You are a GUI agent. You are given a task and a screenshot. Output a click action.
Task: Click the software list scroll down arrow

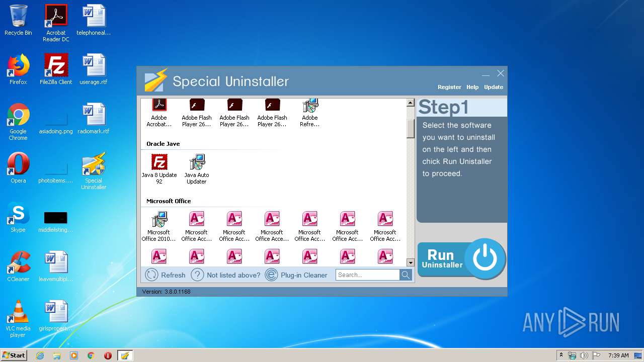tap(410, 262)
